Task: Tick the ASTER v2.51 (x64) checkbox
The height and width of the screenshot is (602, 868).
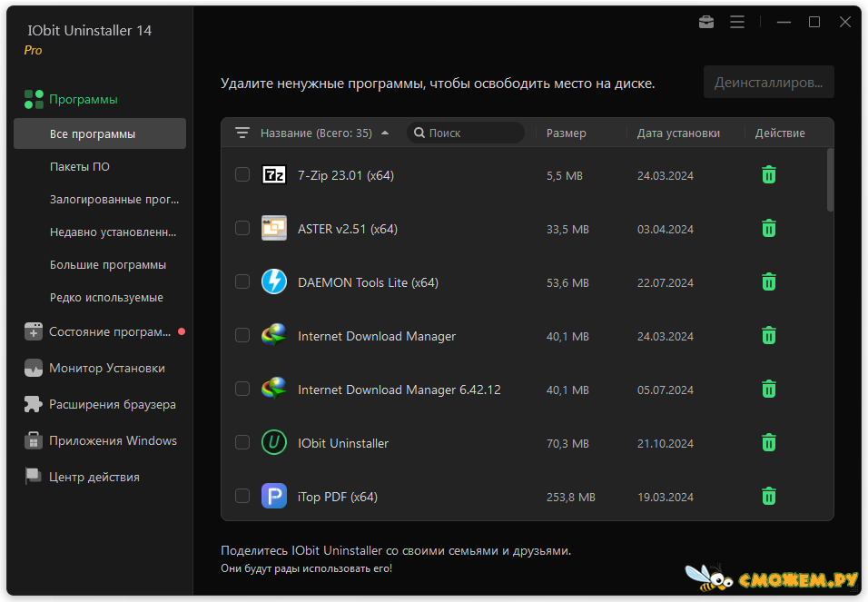Action: (x=242, y=228)
